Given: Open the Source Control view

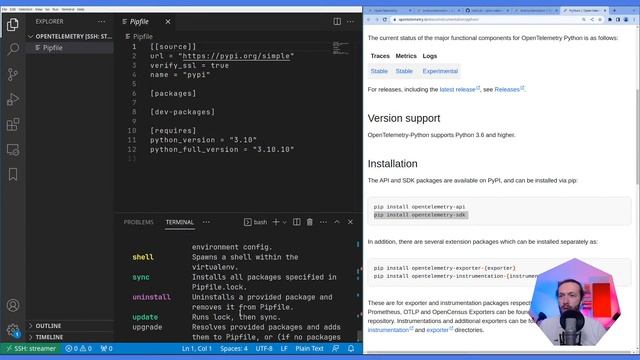Looking at the screenshot, I should pos(13,74).
